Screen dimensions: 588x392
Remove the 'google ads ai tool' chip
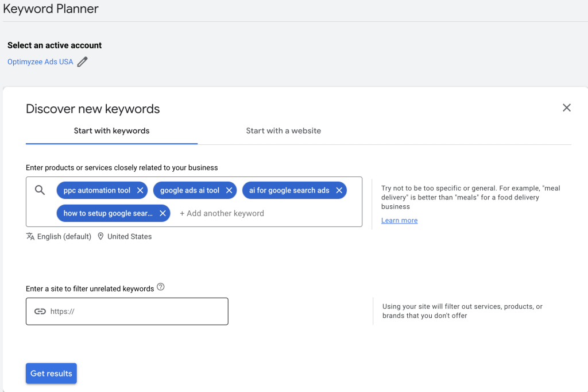click(229, 190)
